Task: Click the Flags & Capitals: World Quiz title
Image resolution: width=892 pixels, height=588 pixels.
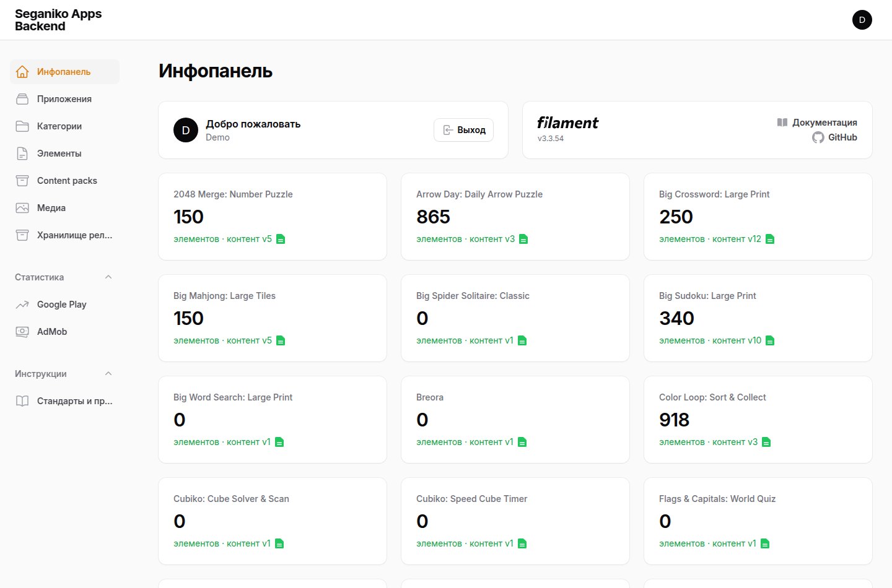Action: 717,499
